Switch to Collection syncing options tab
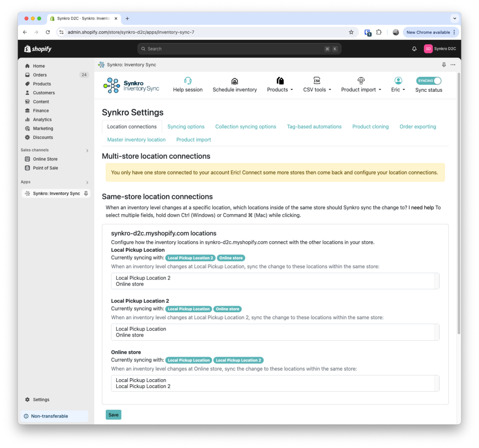 click(x=245, y=126)
